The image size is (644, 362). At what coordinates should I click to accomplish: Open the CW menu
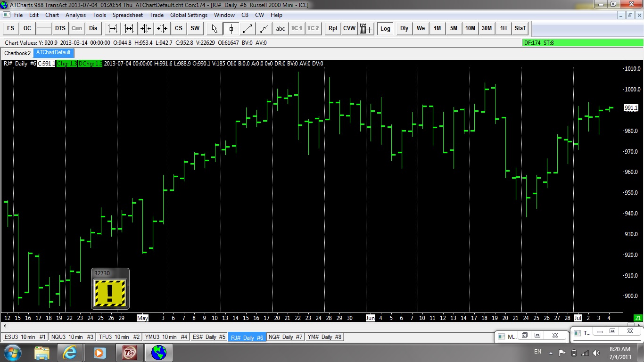(x=260, y=15)
